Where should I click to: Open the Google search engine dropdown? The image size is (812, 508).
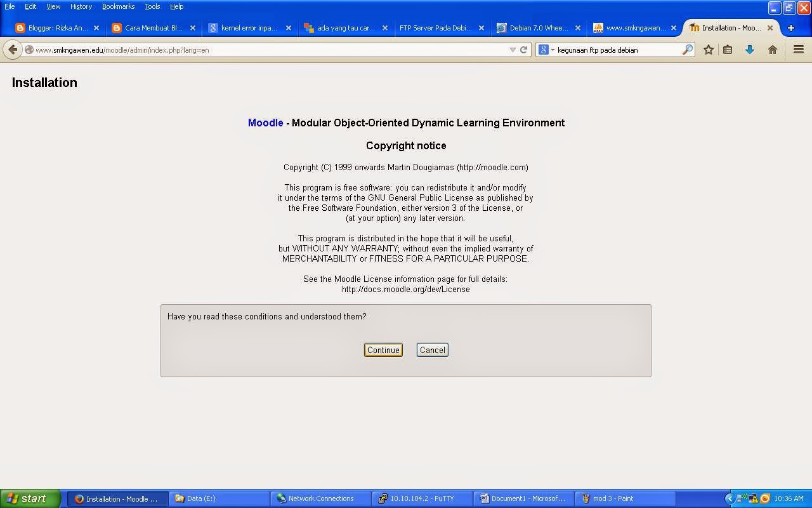click(546, 50)
